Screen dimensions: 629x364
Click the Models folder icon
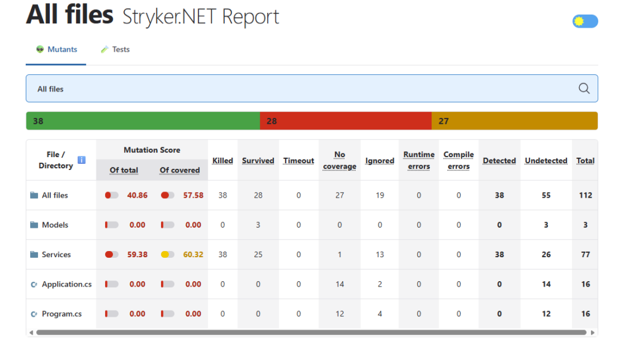34,225
